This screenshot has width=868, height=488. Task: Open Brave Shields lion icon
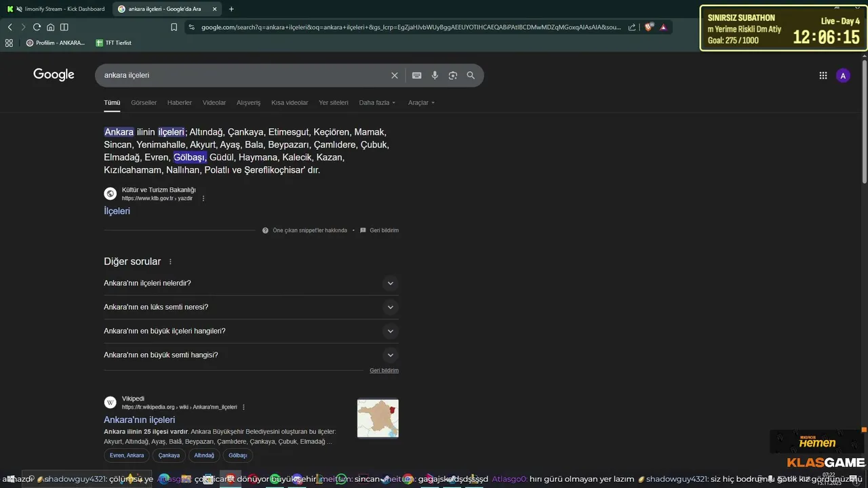[x=649, y=27]
